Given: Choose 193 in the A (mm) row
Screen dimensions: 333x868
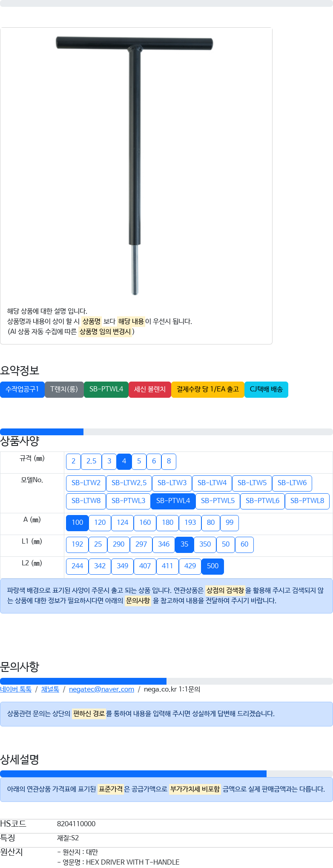Looking at the screenshot, I should coord(190,523).
